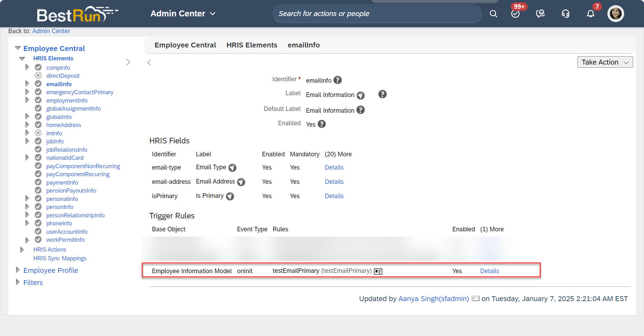Open the Take Action dropdown
644x336 pixels.
tap(605, 62)
